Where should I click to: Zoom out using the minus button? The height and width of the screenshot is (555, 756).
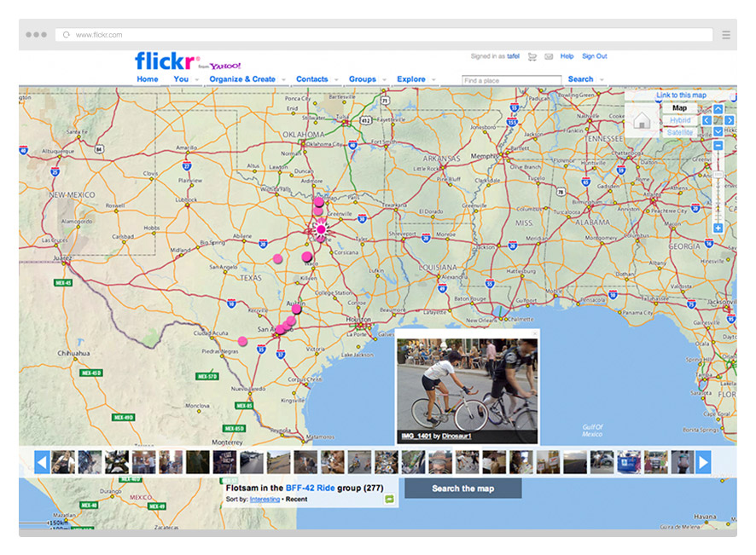(x=718, y=146)
